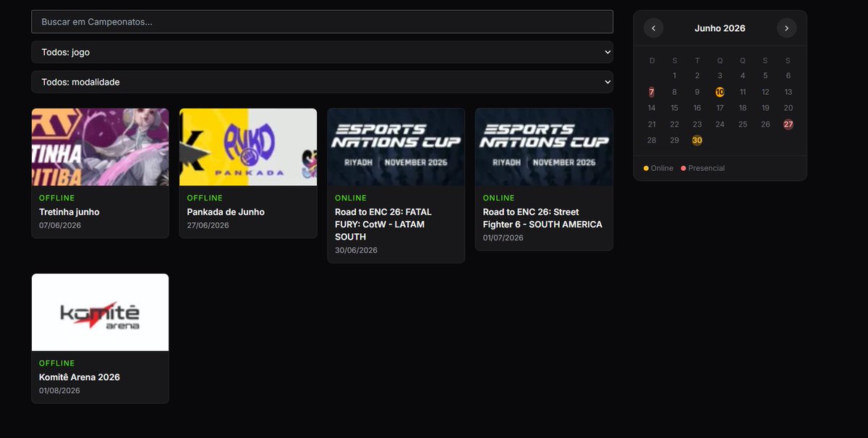The width and height of the screenshot is (868, 438).
Task: Select day 24 in June calendar
Action: [720, 125]
